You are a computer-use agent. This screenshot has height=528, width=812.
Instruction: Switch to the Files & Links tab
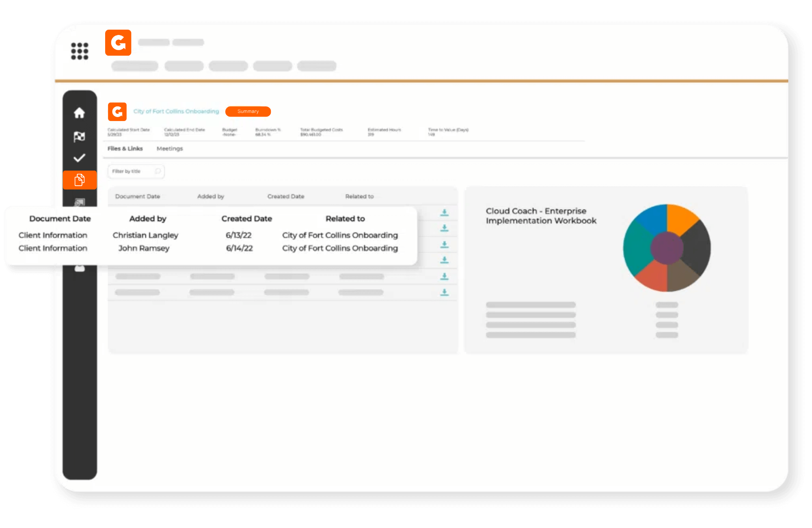[125, 149]
